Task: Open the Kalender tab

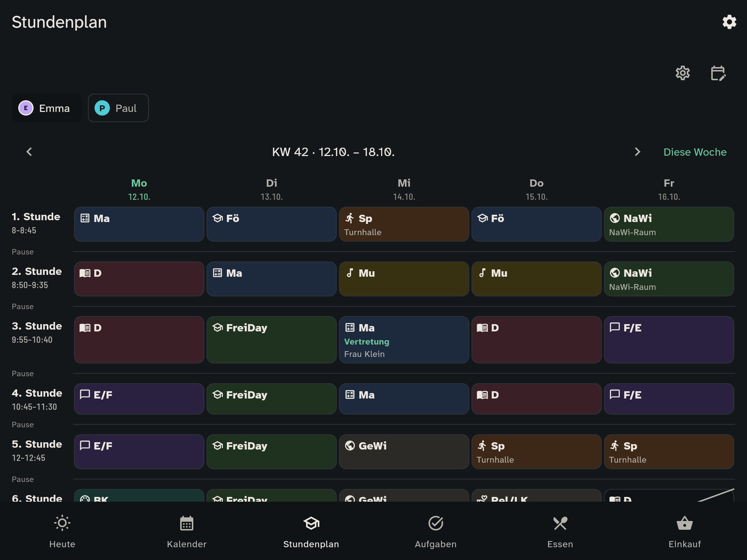Action: click(x=187, y=531)
